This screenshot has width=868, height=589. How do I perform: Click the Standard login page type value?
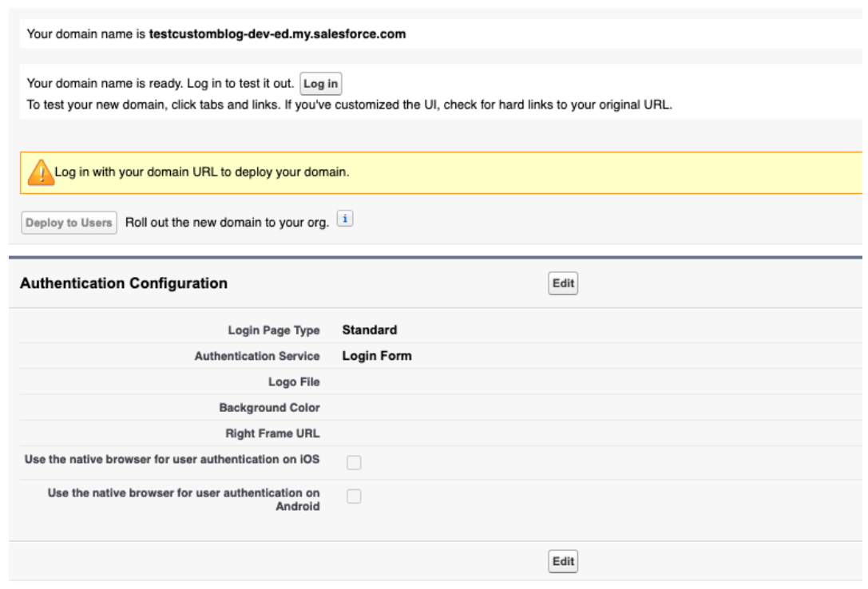coord(369,330)
